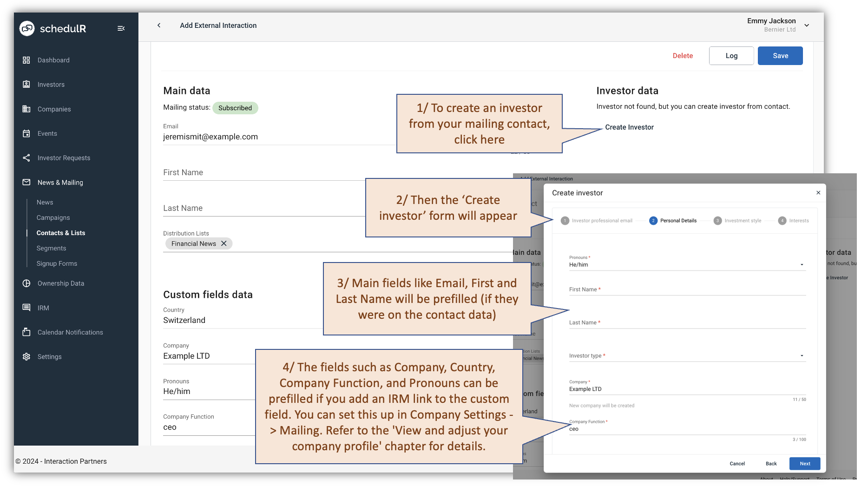Open News & Mailing envelope icon
This screenshot has width=868, height=486.
(x=27, y=182)
